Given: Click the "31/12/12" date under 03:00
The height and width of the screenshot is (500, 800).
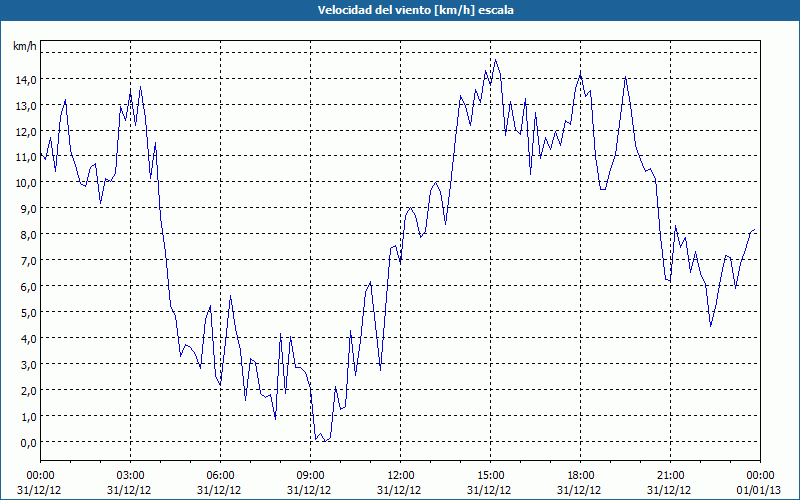Looking at the screenshot, I should pos(129,490).
